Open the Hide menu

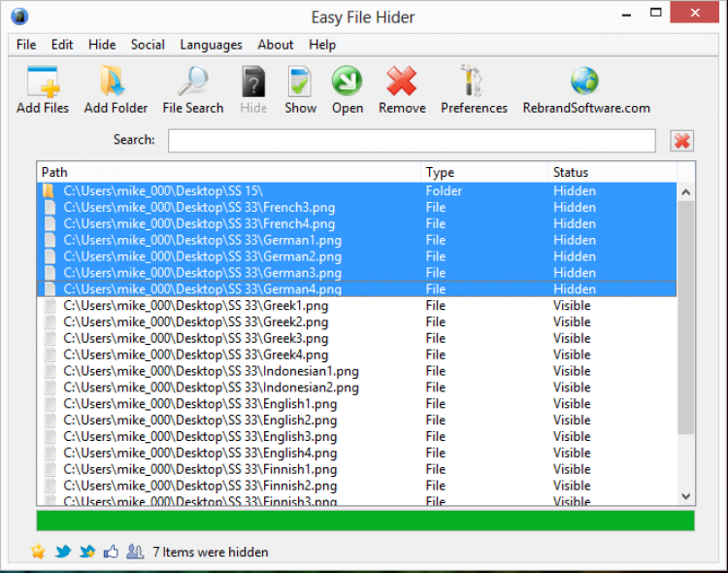102,45
